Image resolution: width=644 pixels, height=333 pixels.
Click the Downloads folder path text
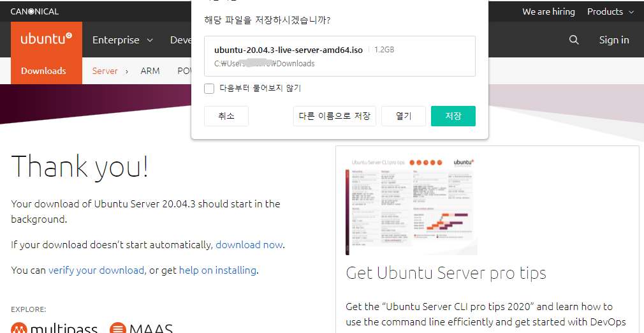[x=265, y=64]
